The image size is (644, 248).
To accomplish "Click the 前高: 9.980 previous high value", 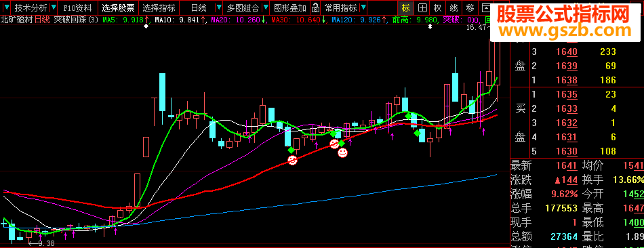I will [414, 19].
